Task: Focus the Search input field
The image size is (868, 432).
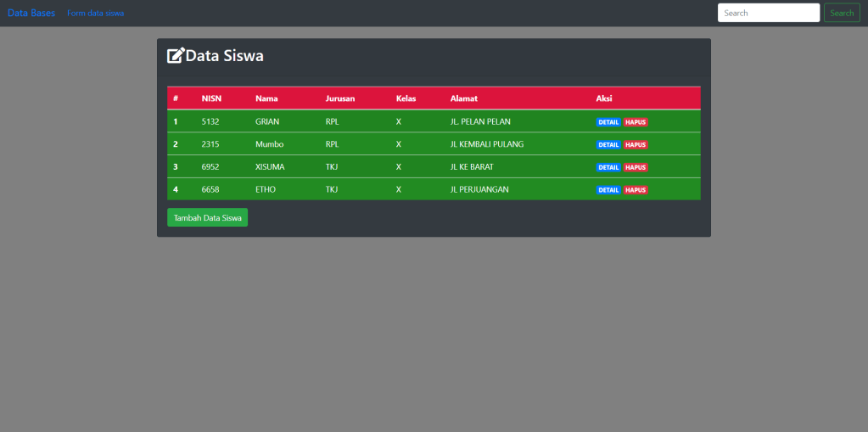Action: tap(768, 13)
